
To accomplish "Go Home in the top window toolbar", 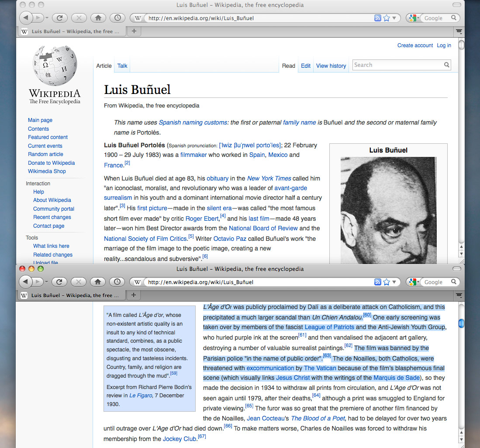I will pos(98,18).
